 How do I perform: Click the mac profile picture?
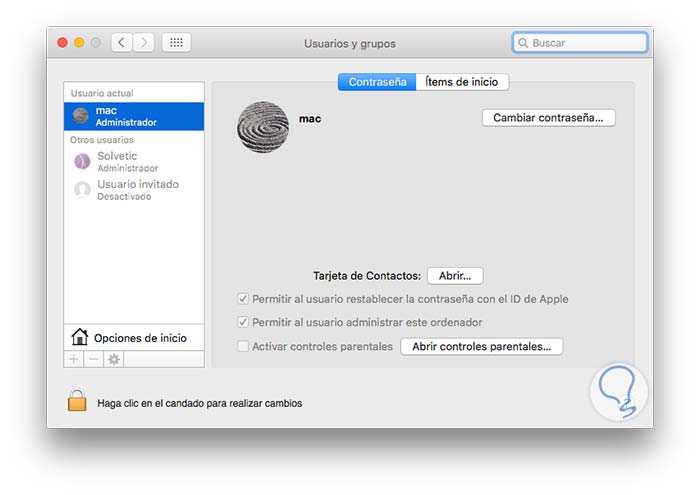[263, 127]
